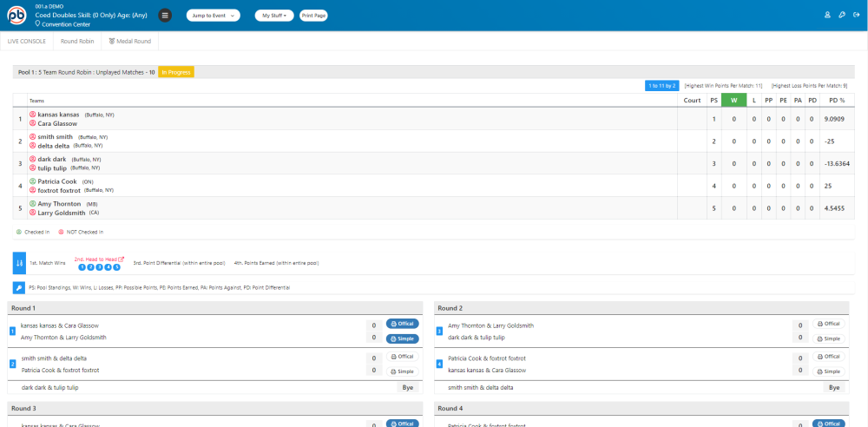868x427 pixels.
Task: Click Highest Win Points Per Match text
Action: click(723, 86)
